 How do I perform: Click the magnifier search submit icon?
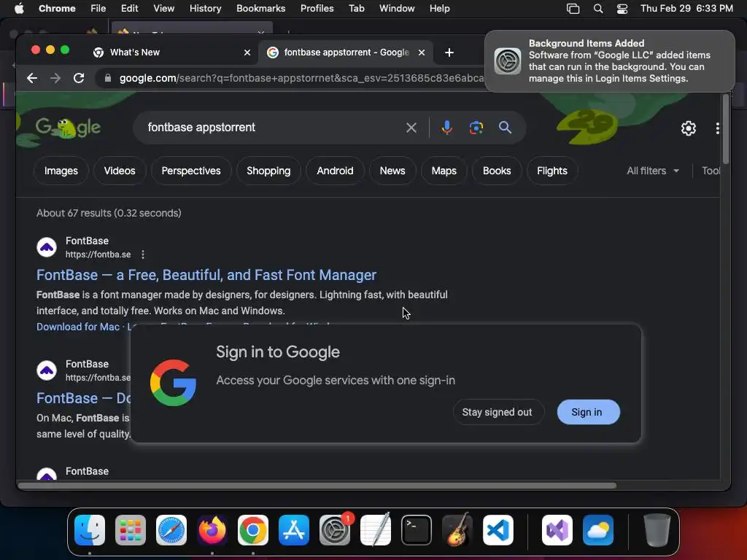point(505,128)
